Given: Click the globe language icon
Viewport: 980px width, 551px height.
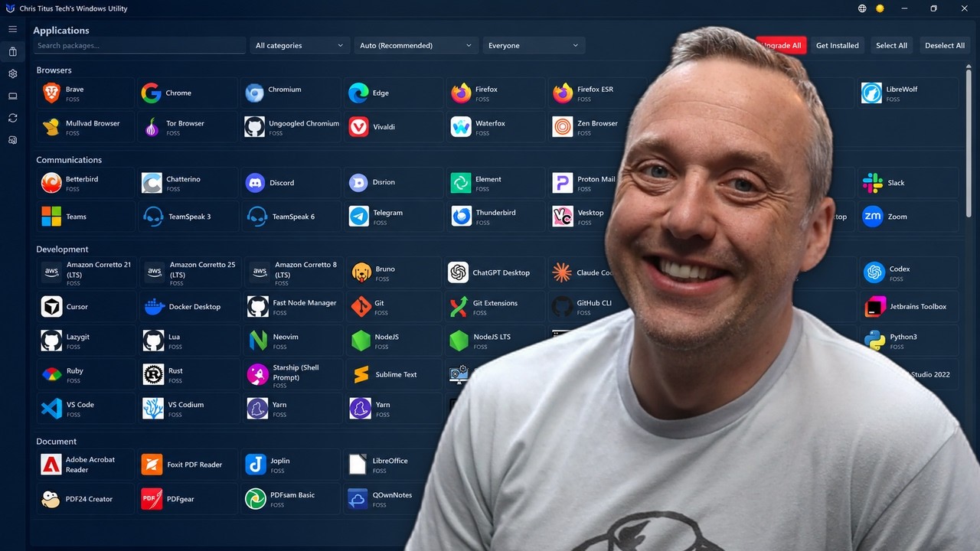Looking at the screenshot, I should [x=862, y=8].
